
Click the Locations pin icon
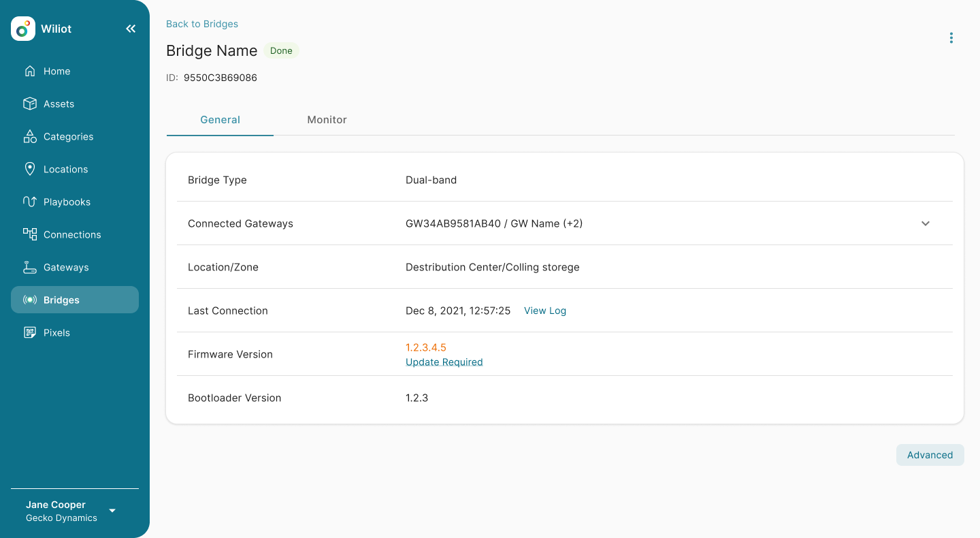pyautogui.click(x=30, y=169)
